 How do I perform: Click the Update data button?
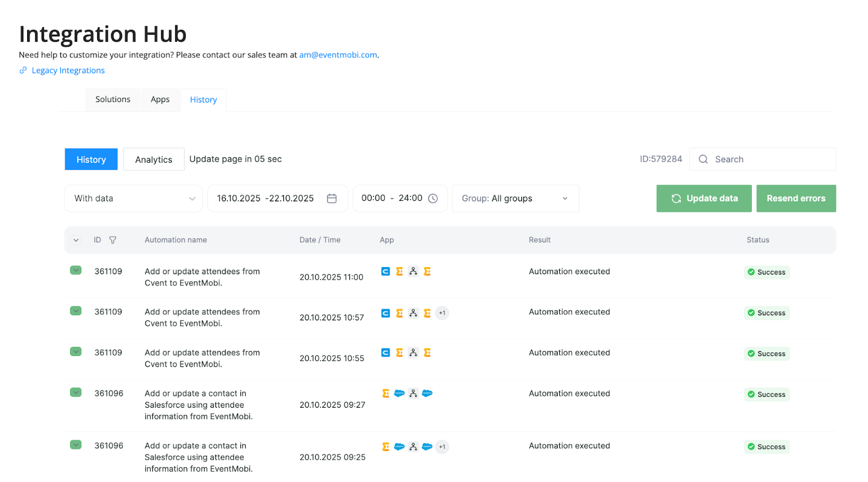pyautogui.click(x=704, y=199)
